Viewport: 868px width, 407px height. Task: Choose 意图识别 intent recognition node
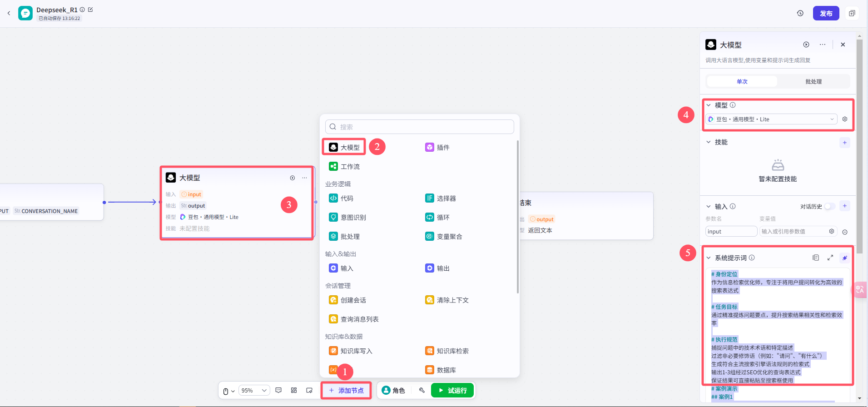coord(347,217)
